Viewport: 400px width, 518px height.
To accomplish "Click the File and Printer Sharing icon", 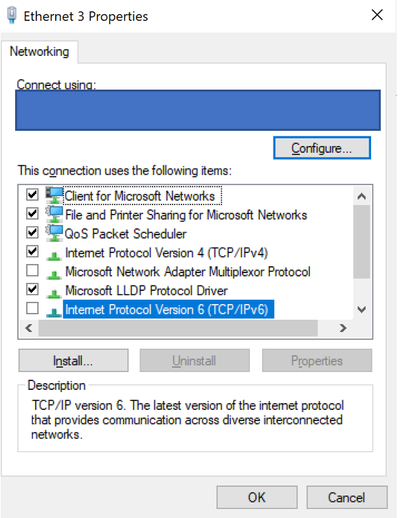I will coord(54,214).
